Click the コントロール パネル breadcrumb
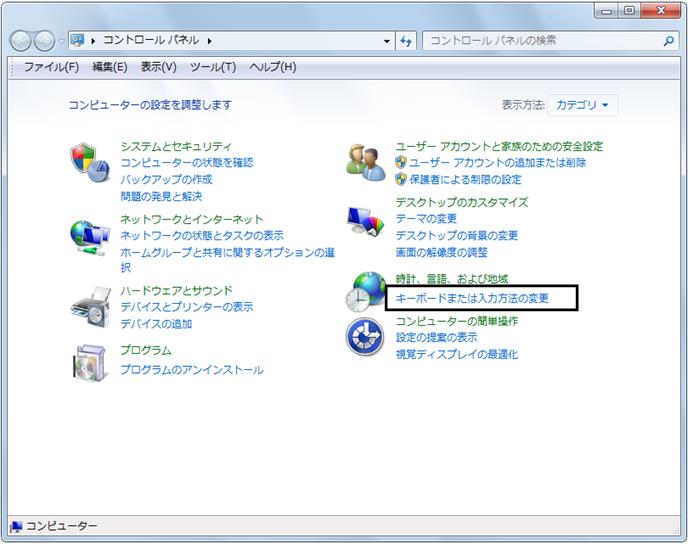 [x=151, y=40]
